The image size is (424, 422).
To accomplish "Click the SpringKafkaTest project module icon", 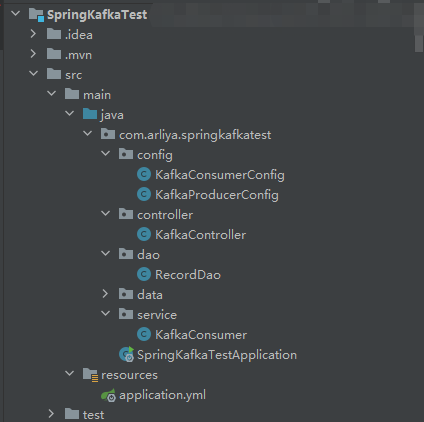I will [x=36, y=15].
